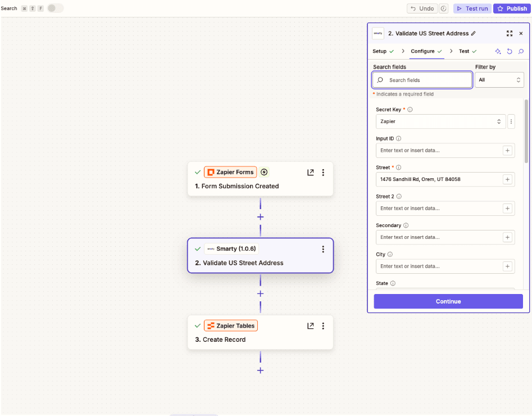The image size is (532, 416).
Task: Click the Smarty app icon in the panel header
Action: point(378,33)
